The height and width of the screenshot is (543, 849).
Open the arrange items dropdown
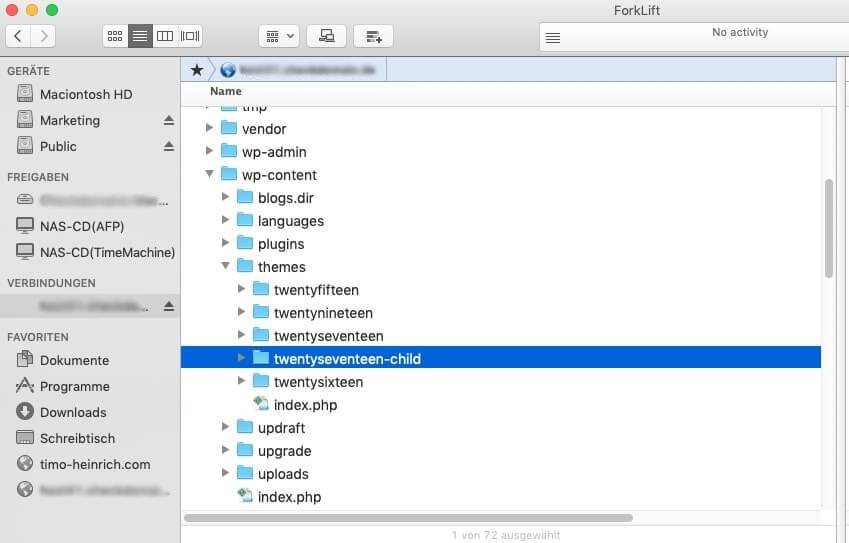point(278,36)
